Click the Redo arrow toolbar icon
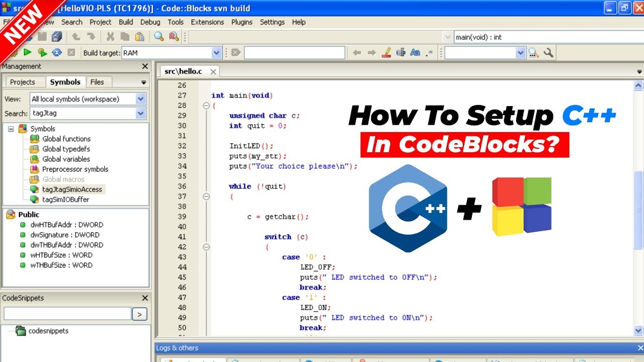The height and width of the screenshot is (362, 644). click(x=91, y=37)
